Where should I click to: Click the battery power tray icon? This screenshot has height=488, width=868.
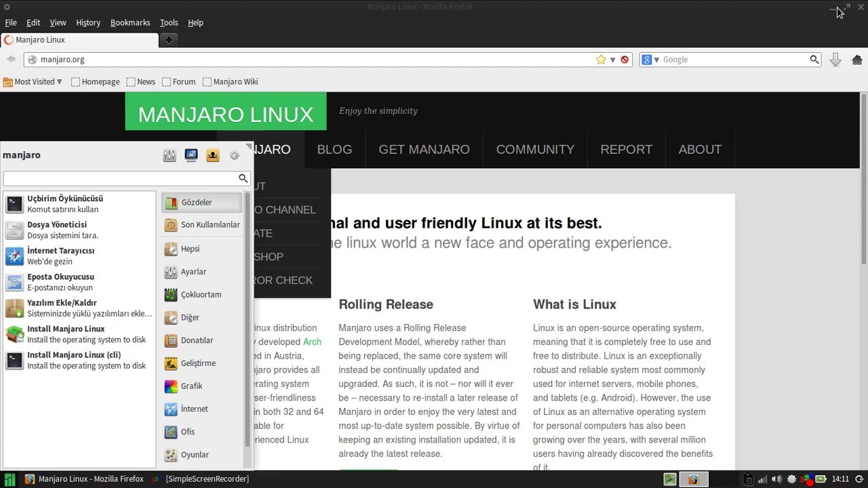(x=821, y=479)
